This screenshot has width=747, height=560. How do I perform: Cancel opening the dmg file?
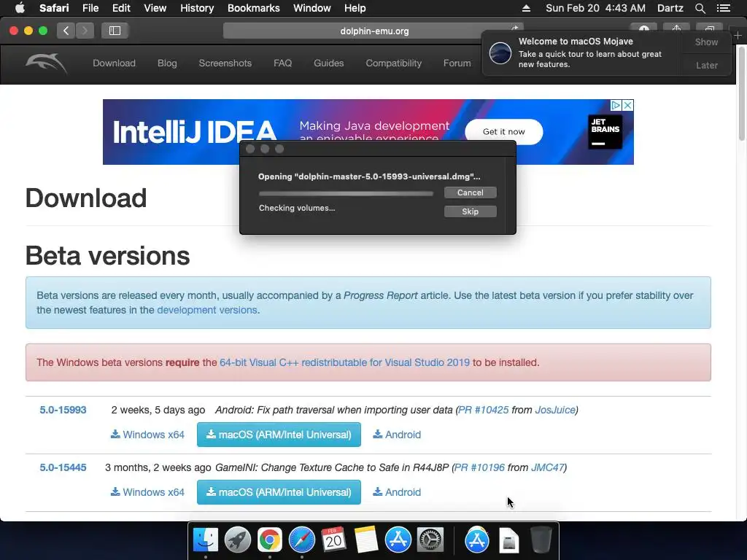tap(471, 192)
